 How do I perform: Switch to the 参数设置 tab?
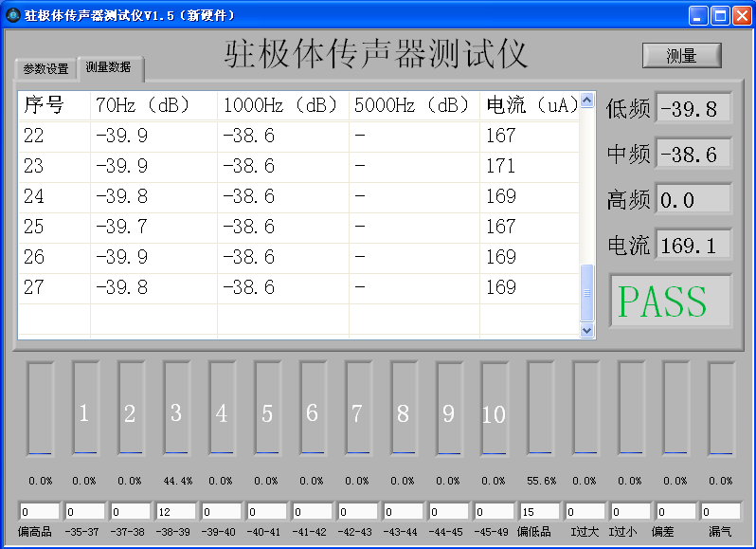tap(46, 69)
